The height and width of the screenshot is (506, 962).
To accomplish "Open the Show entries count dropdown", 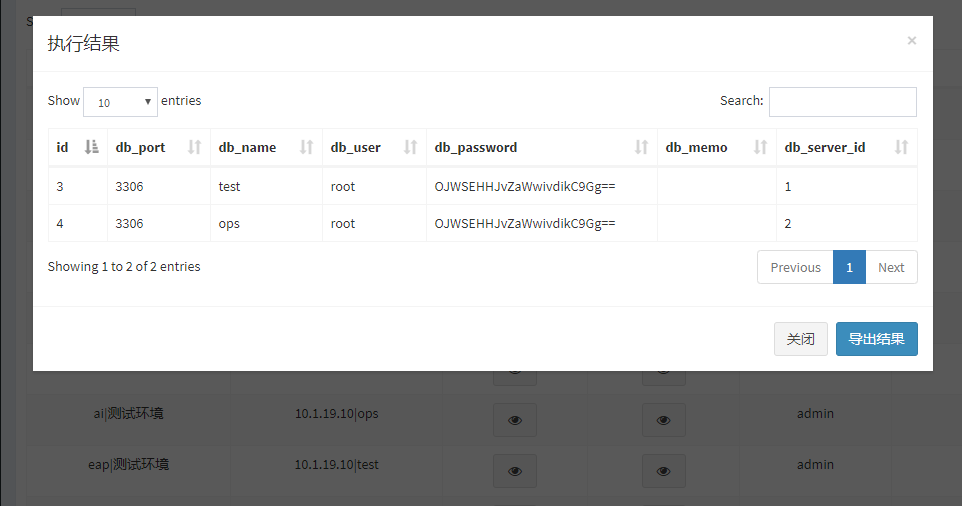I will (120, 102).
